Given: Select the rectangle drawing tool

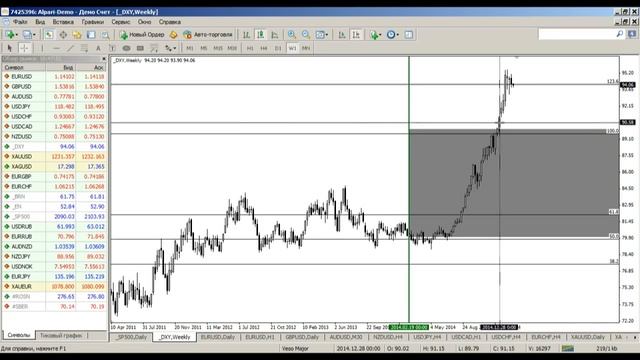Looking at the screenshot, I should (x=140, y=48).
